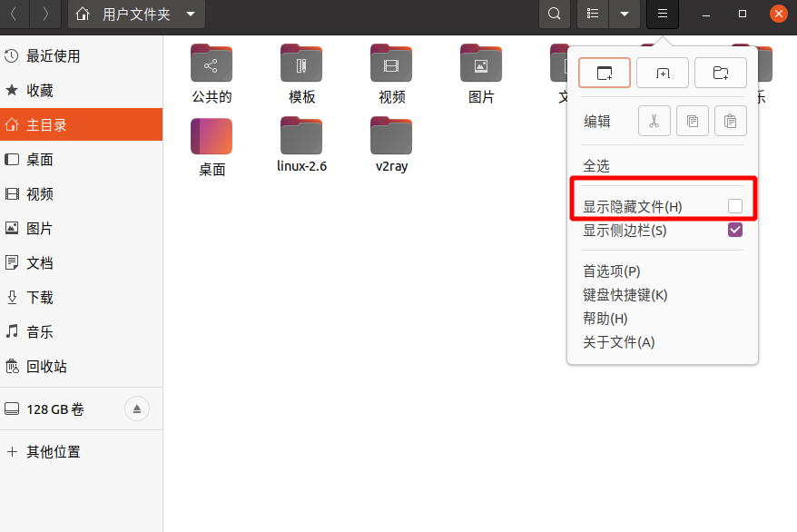Click the home icon in path bar
This screenshot has width=797, height=532.
point(83,14)
